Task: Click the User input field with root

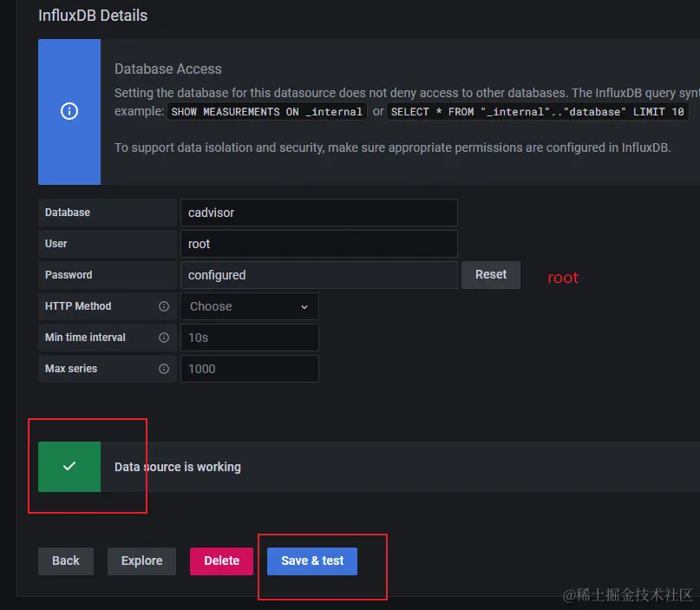Action: click(x=318, y=244)
